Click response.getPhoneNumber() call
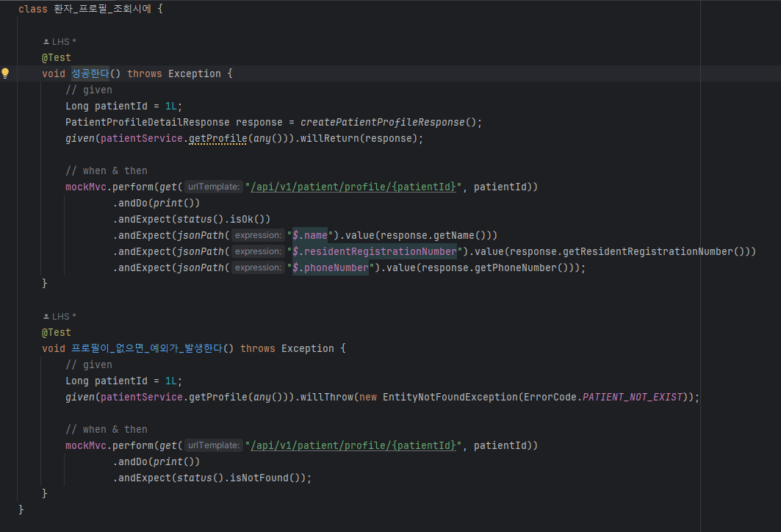The image size is (781, 532). click(497, 268)
